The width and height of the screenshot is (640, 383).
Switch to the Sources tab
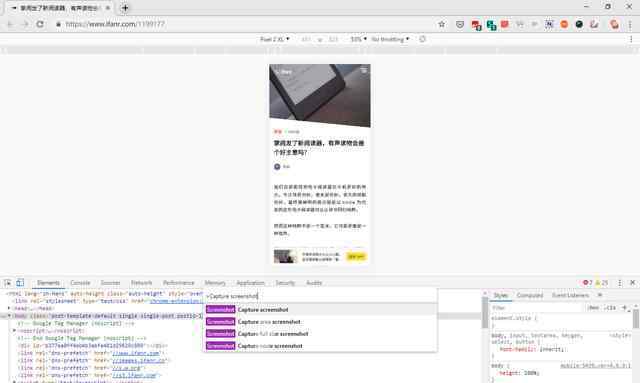(x=110, y=283)
